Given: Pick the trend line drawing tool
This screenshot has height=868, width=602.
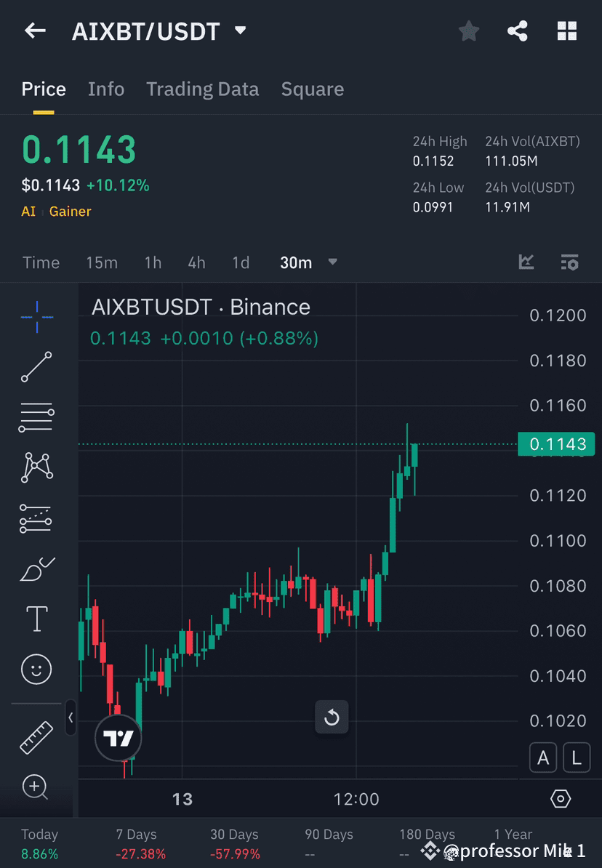Looking at the screenshot, I should pyautogui.click(x=36, y=367).
